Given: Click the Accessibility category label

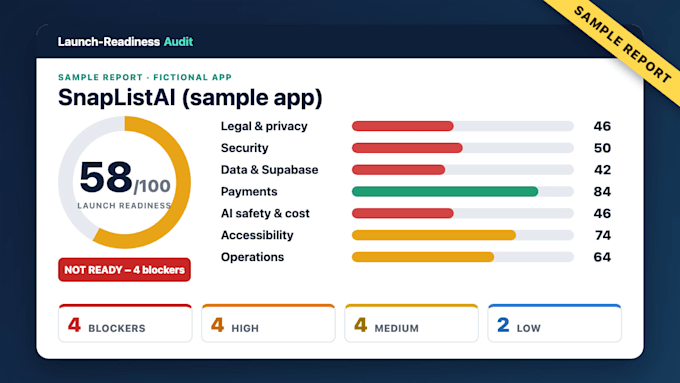Looking at the screenshot, I should 257,235.
